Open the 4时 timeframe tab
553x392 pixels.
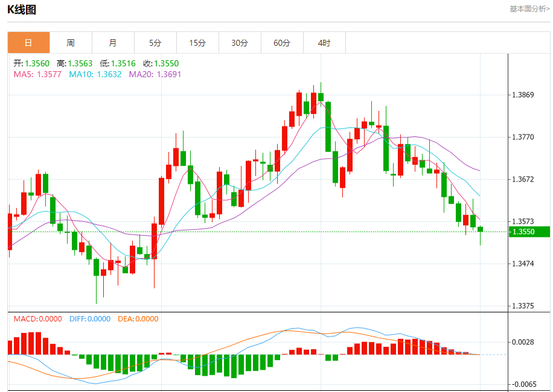click(x=325, y=43)
